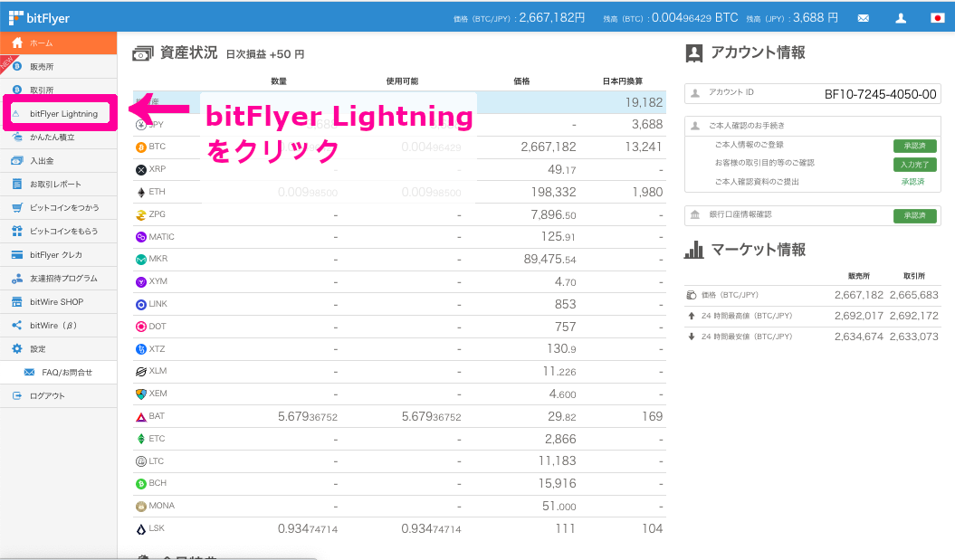Open bitWire SHOP in the sidebar

coord(59,302)
